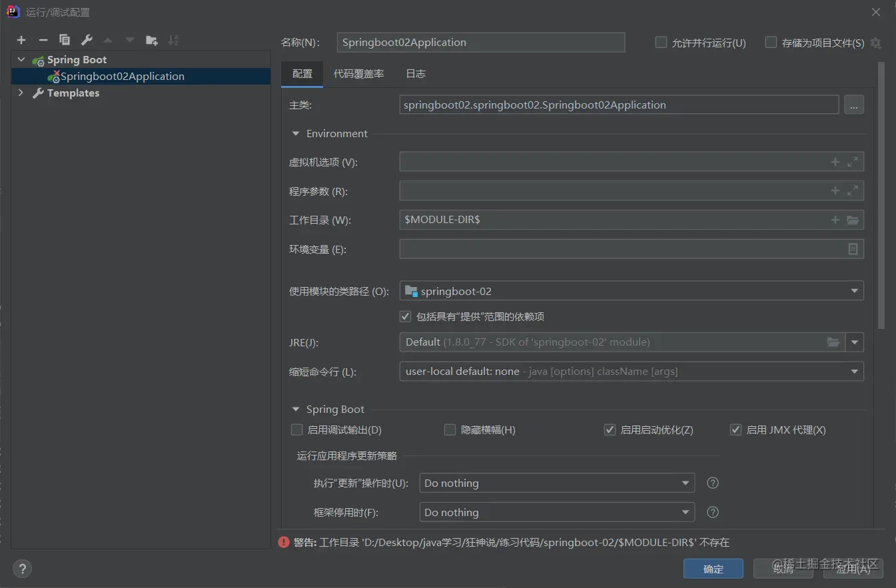This screenshot has height=588, width=896.
Task: Add a new run configuration with plus icon
Action: tap(21, 41)
